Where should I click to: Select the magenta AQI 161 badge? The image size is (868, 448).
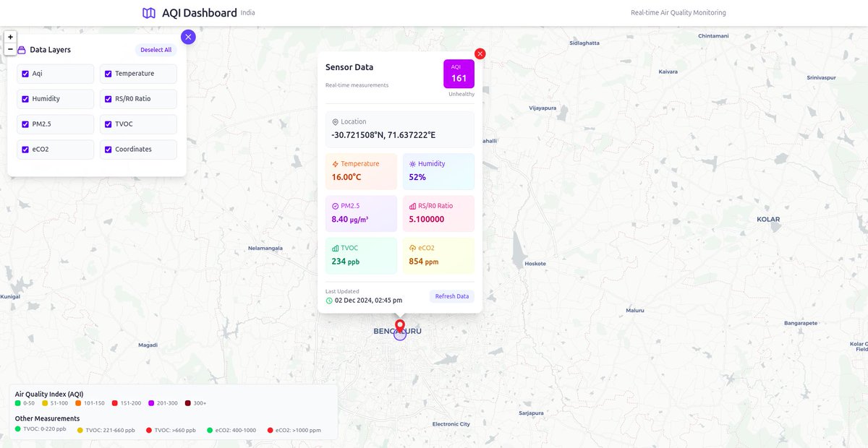click(x=459, y=74)
